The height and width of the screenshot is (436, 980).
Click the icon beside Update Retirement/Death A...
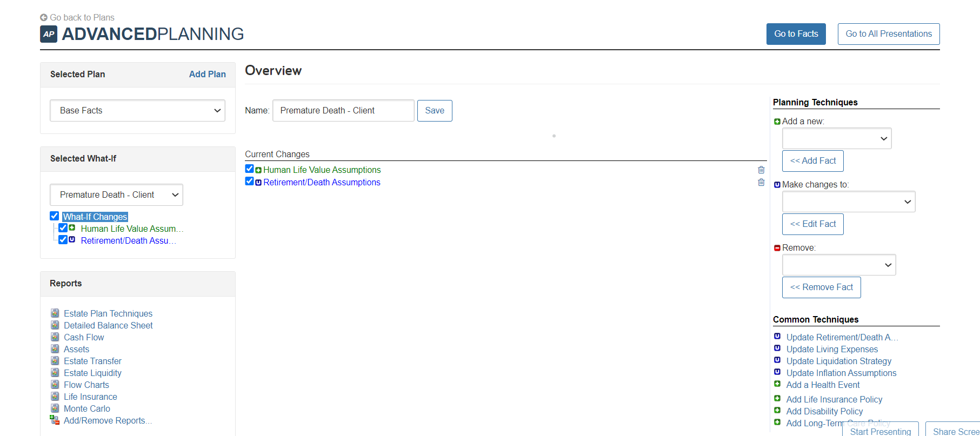tap(777, 336)
